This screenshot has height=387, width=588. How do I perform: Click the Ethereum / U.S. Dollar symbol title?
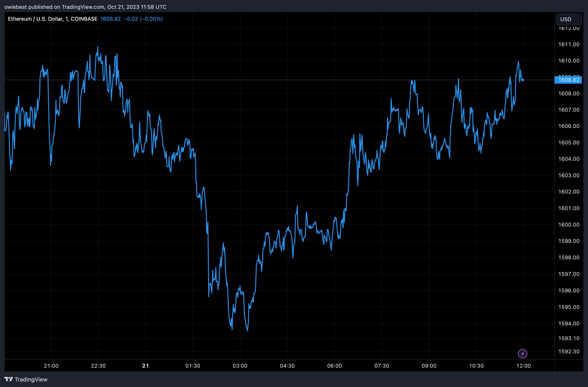(53, 19)
